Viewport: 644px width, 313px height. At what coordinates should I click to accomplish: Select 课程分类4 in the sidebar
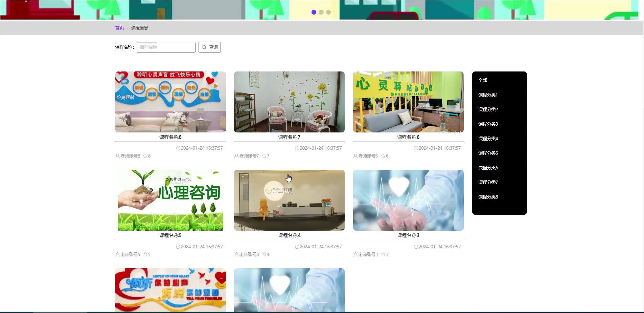click(x=488, y=139)
